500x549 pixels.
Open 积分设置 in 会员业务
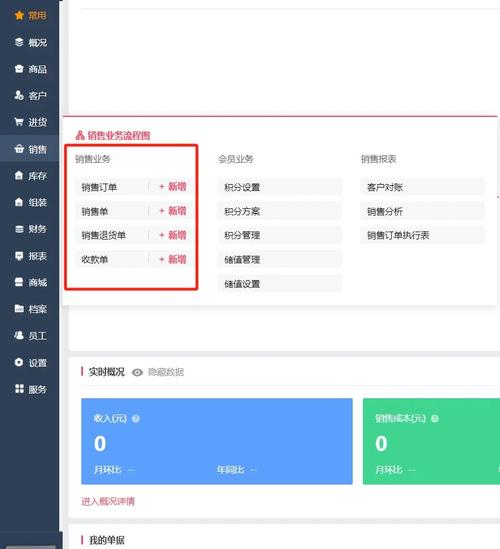[x=279, y=187]
